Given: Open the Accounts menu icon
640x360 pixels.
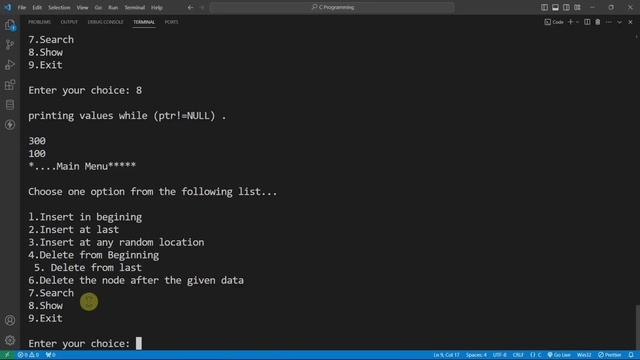Looking at the screenshot, I should pyautogui.click(x=10, y=320).
